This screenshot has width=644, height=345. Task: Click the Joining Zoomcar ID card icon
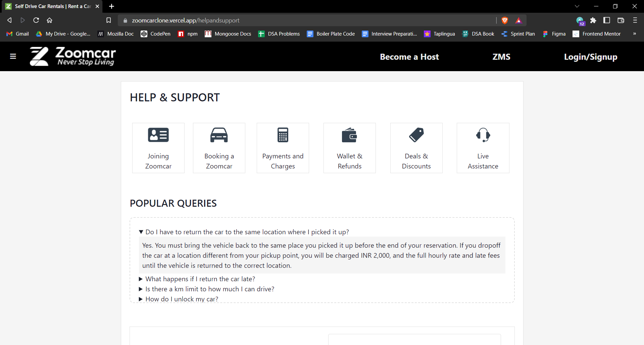tap(158, 135)
